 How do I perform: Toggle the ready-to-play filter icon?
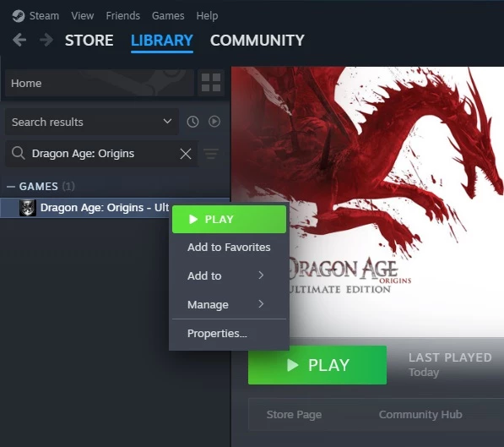214,122
